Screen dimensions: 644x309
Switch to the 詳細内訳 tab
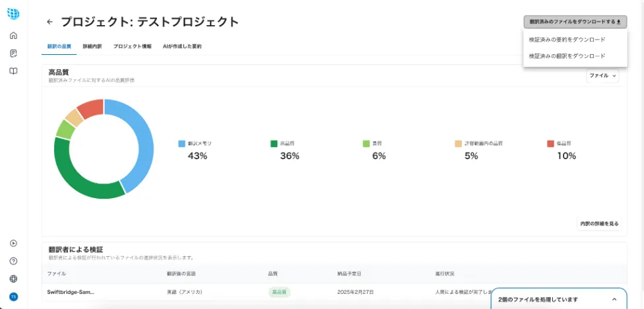tap(92, 47)
